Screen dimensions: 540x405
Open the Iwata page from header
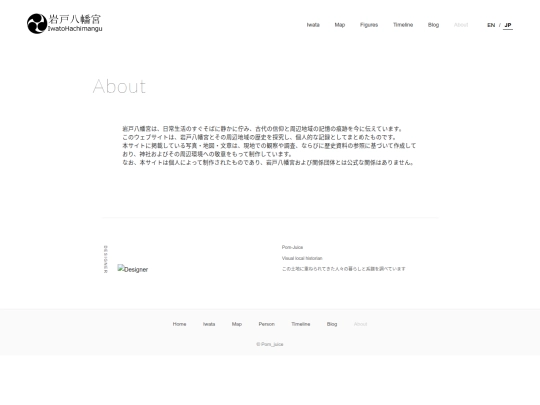313,25
